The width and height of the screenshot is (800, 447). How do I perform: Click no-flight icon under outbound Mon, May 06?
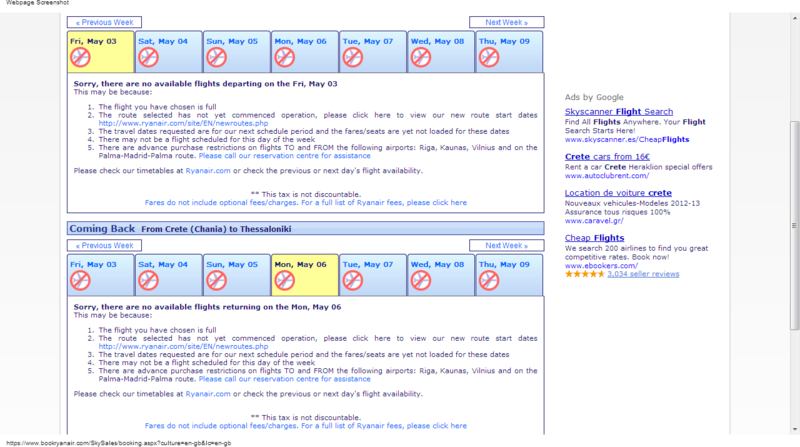285,57
